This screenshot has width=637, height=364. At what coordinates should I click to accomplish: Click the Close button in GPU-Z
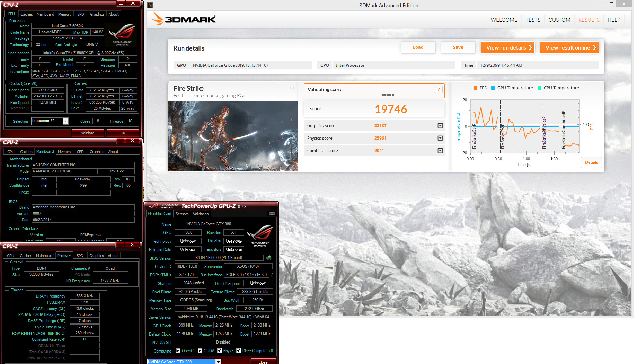[x=263, y=362]
